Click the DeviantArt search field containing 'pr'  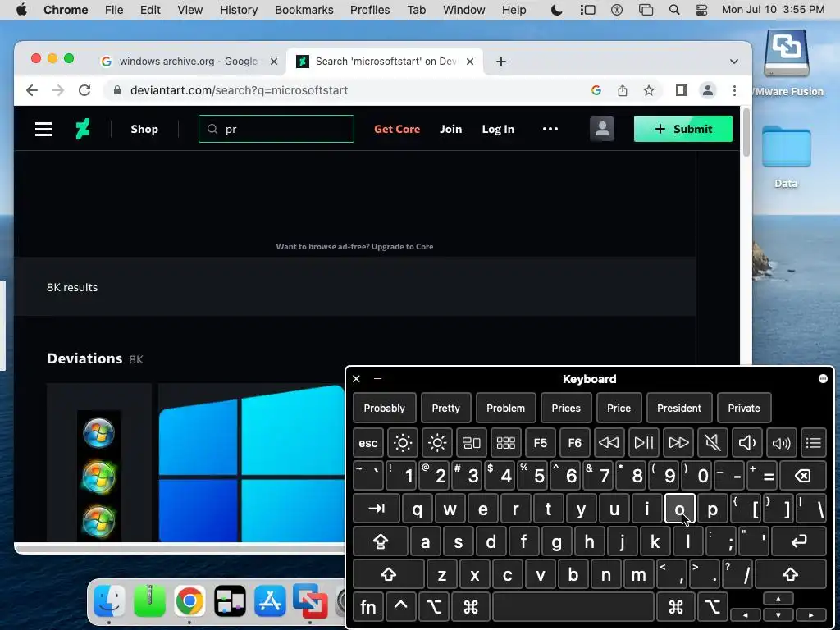click(x=276, y=129)
